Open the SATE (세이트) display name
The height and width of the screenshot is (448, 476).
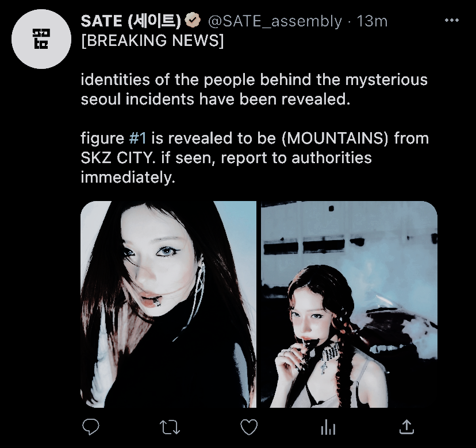tap(131, 21)
